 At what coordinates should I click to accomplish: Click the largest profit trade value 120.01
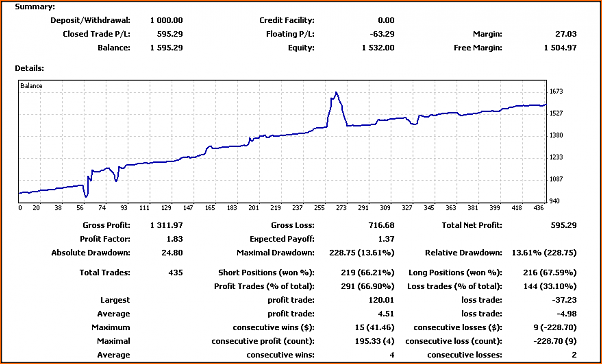point(381,300)
